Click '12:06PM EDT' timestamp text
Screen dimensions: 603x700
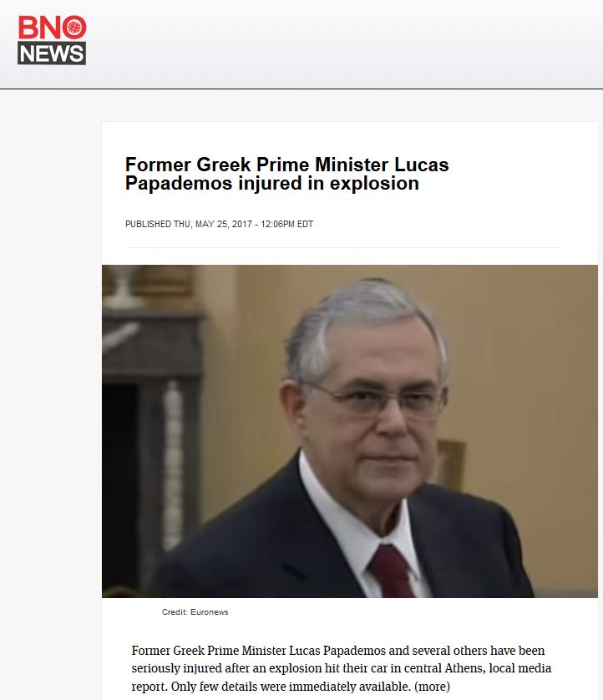point(287,224)
